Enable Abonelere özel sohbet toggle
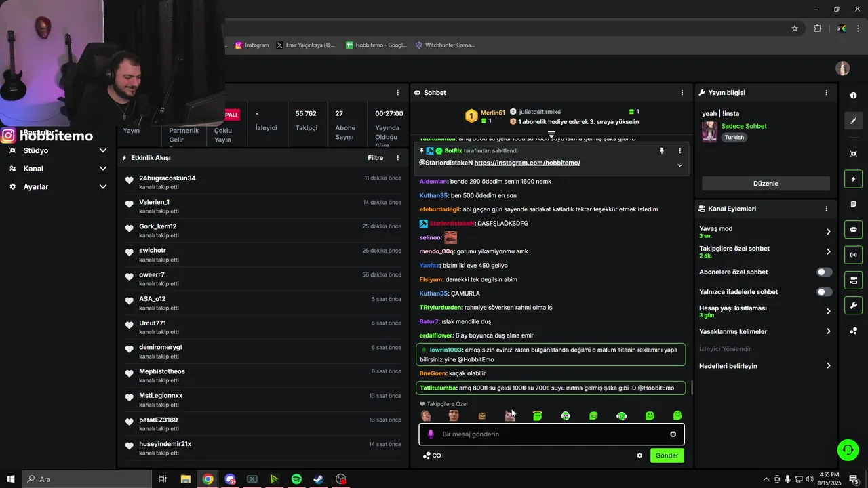This screenshot has height=488, width=868. pyautogui.click(x=824, y=272)
